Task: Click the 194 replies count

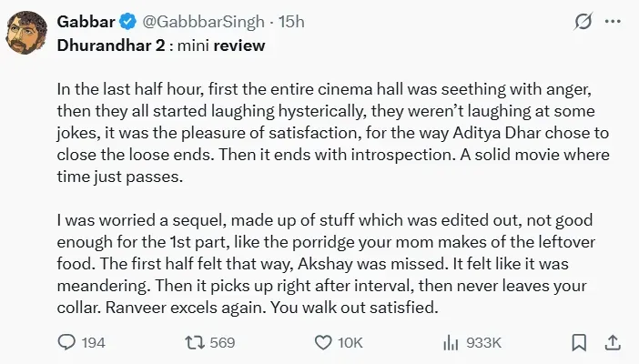Action: point(93,343)
